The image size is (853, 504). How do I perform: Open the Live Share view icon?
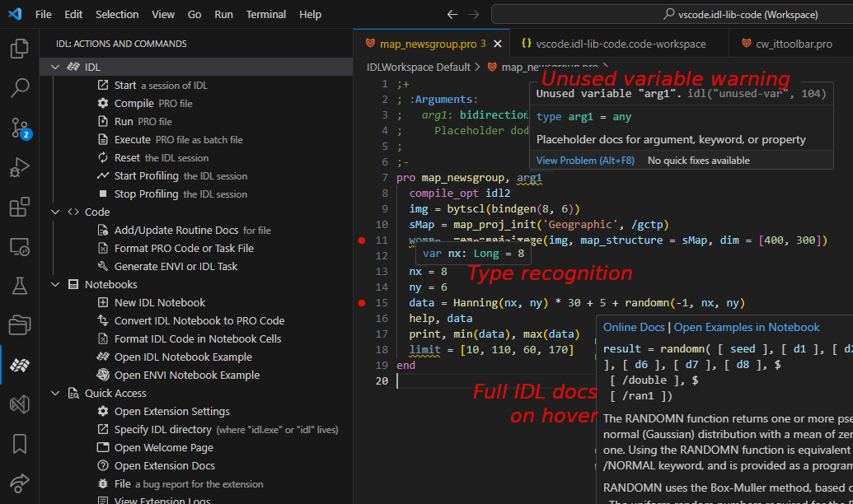20,483
